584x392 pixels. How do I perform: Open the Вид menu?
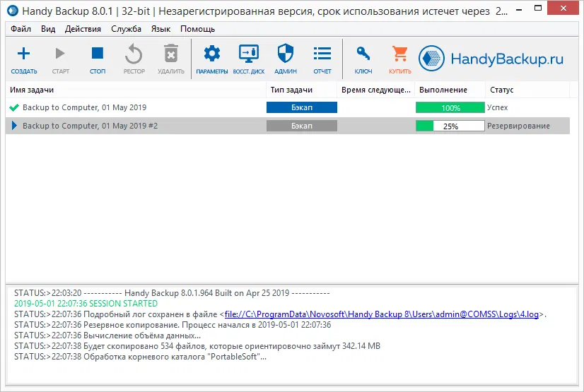(48, 29)
